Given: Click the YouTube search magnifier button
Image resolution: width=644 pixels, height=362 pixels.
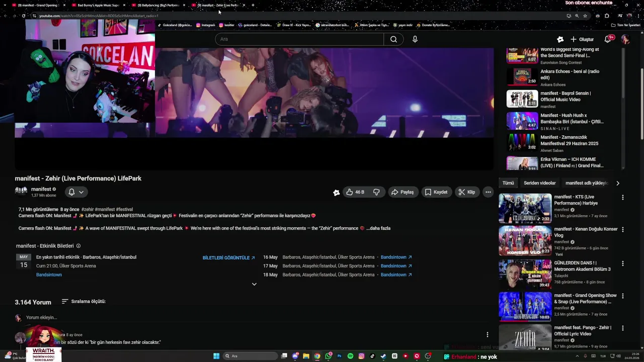Looking at the screenshot, I should pos(393,39).
